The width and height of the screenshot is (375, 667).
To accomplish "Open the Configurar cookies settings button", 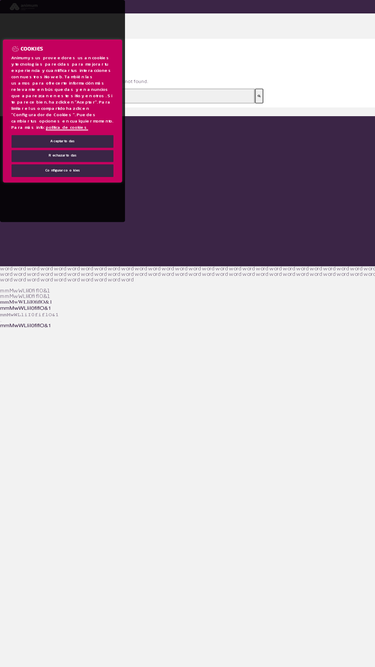I will (62, 170).
